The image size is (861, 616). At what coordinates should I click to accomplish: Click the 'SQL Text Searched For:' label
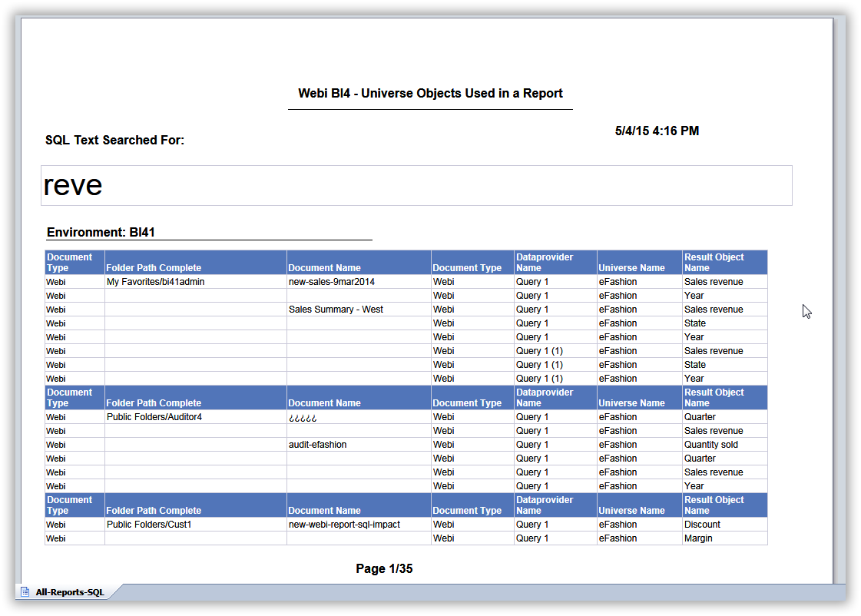(x=114, y=140)
